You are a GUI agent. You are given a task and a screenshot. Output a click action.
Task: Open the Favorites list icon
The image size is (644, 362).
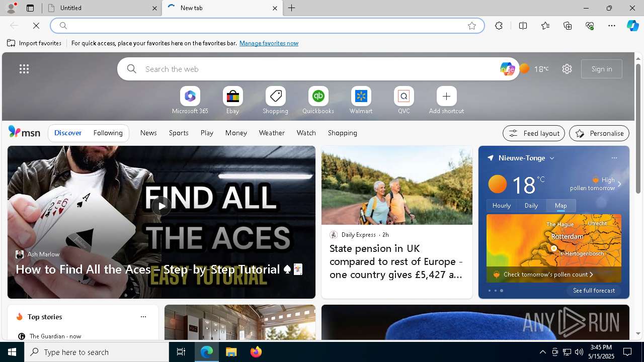[x=545, y=26]
